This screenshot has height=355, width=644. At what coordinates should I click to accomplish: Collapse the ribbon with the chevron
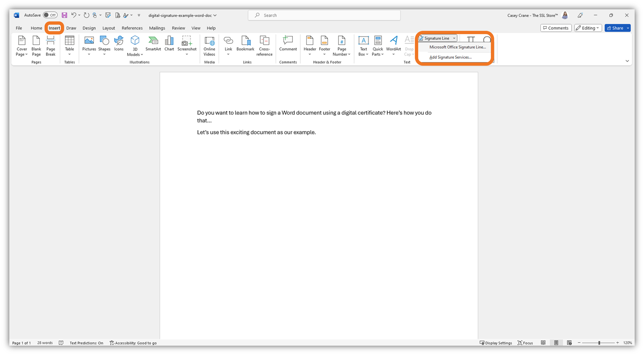(x=627, y=61)
